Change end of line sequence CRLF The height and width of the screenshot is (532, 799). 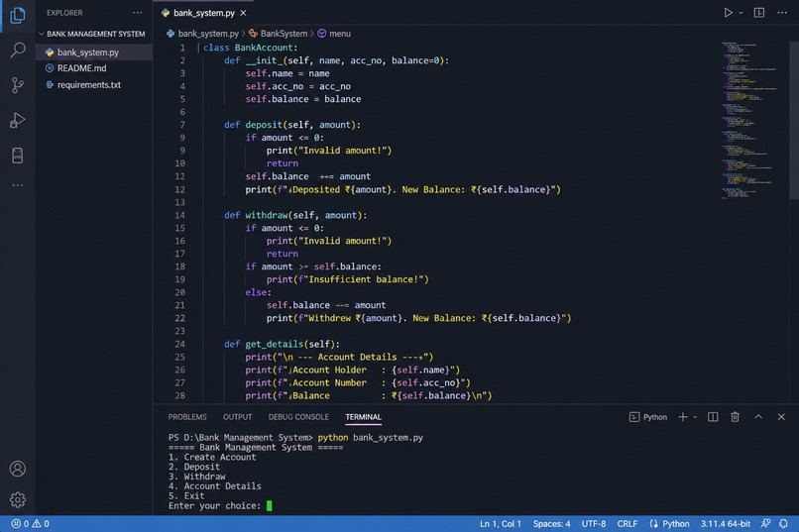pyautogui.click(x=628, y=523)
